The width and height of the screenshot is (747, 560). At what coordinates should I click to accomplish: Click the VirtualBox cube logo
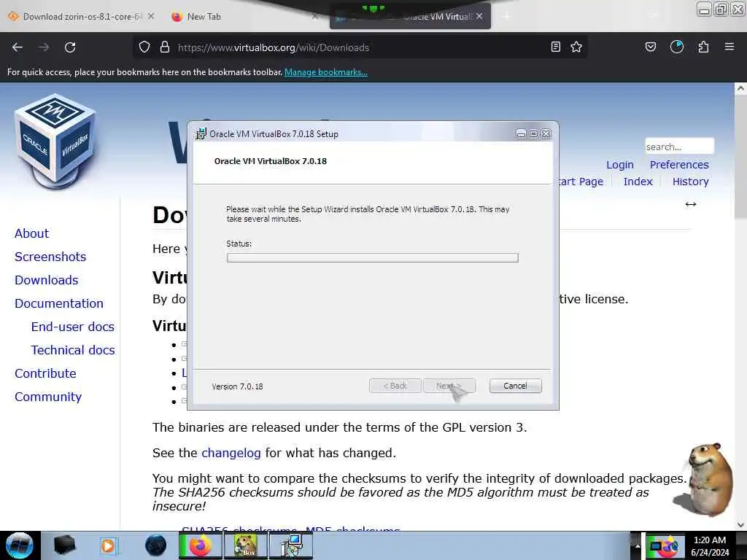(55, 141)
